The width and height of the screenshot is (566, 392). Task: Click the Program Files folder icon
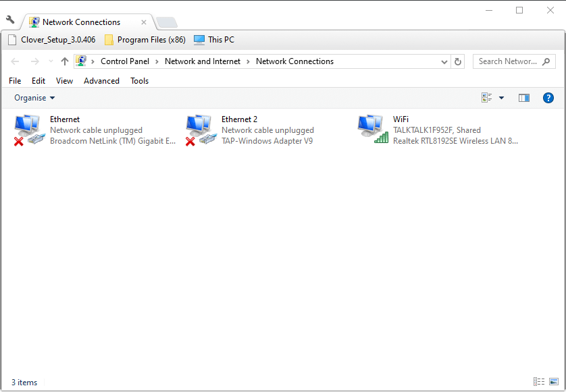point(109,40)
